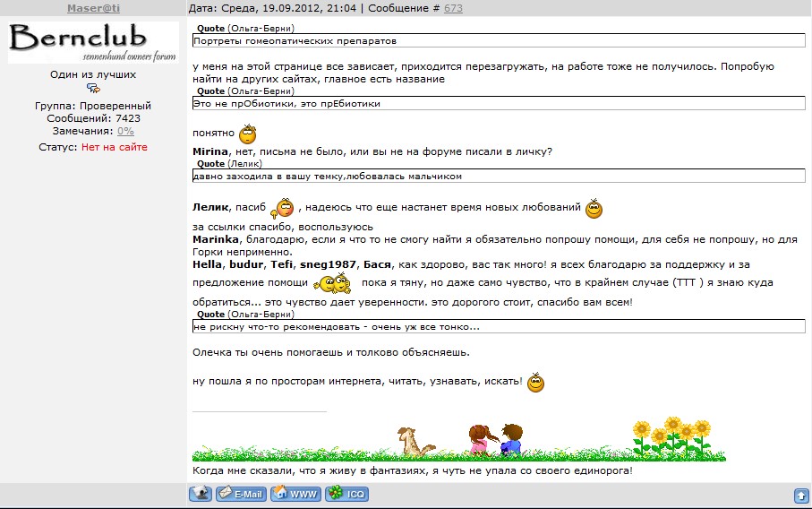The width and height of the screenshot is (812, 509).
Task: Click the text "Сообщений: 7423"
Action: coord(93,118)
